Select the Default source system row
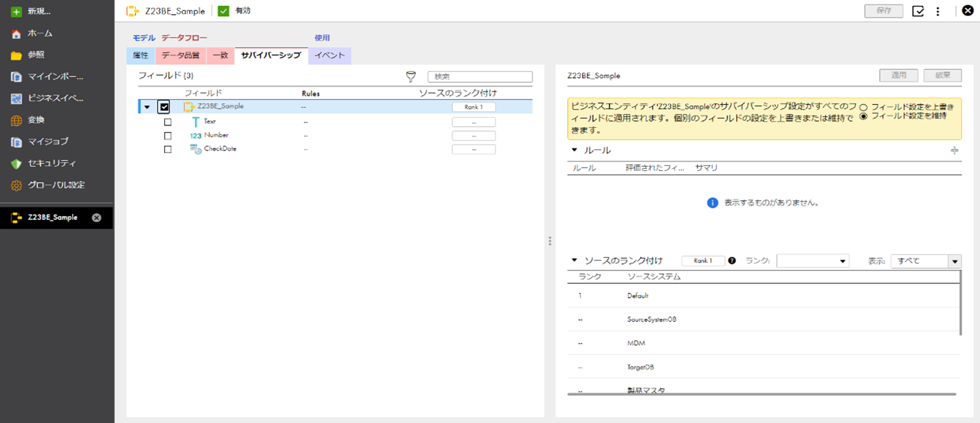Viewport: 980px width, 423px height. coord(763,296)
